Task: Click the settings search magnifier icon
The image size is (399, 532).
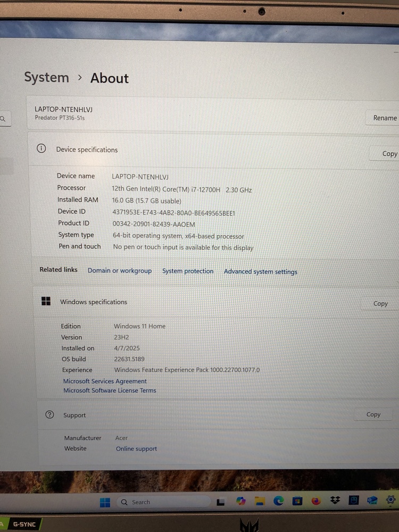Action: 3,119
